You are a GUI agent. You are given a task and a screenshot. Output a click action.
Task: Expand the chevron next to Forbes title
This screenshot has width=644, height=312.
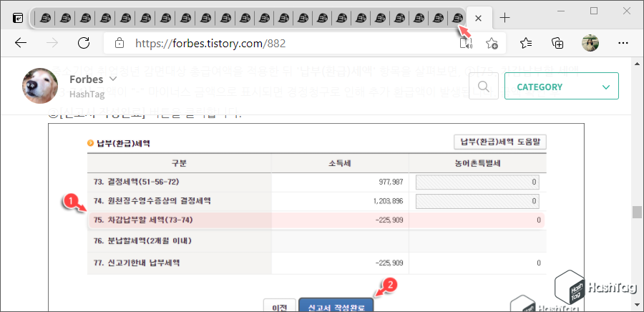coord(113,79)
